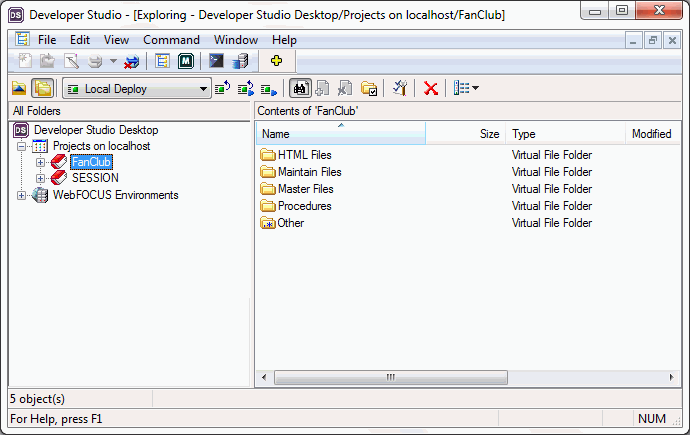Click the DS application icon in title bar

[x=16, y=15]
